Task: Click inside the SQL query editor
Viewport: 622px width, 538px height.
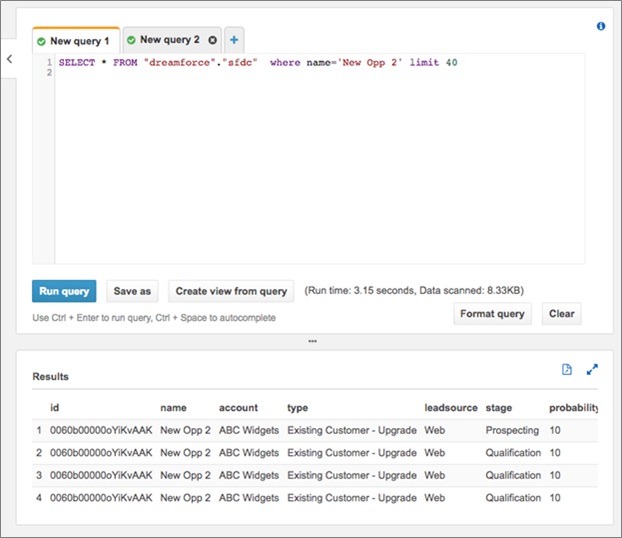Action: (319, 159)
